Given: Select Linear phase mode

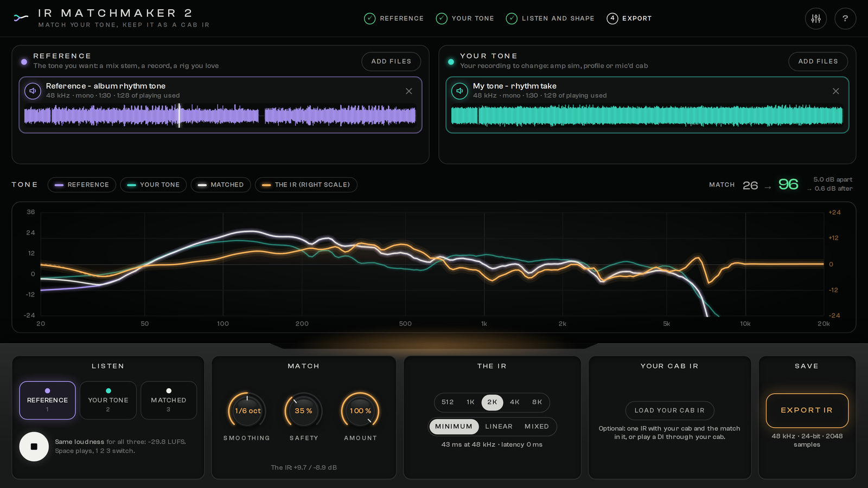Looking at the screenshot, I should pos(499,427).
